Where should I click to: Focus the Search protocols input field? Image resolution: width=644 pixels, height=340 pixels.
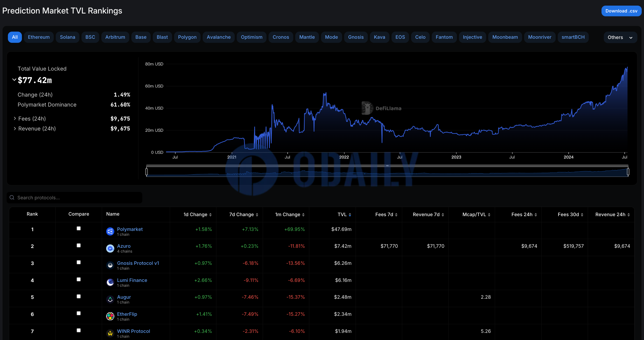74,198
